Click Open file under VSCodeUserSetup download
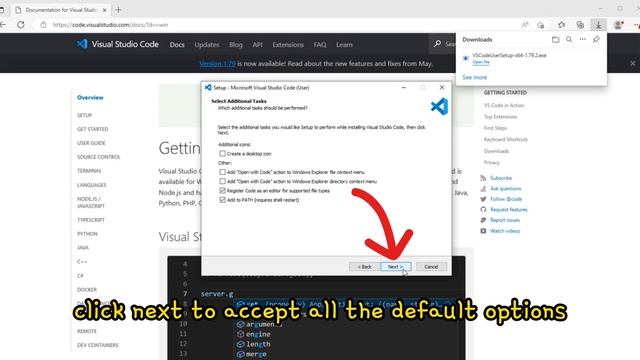Viewport: 640px width, 360px height. pos(481,62)
